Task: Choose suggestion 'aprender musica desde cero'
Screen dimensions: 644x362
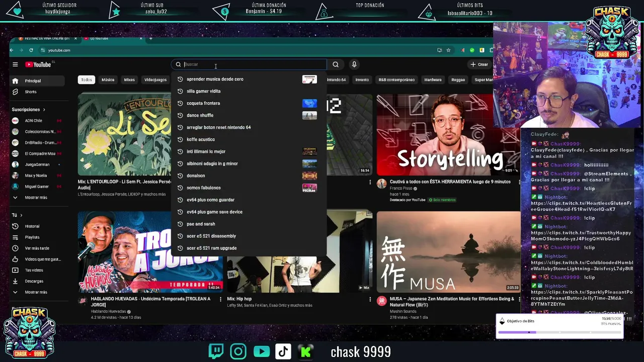Action: pyautogui.click(x=249, y=79)
